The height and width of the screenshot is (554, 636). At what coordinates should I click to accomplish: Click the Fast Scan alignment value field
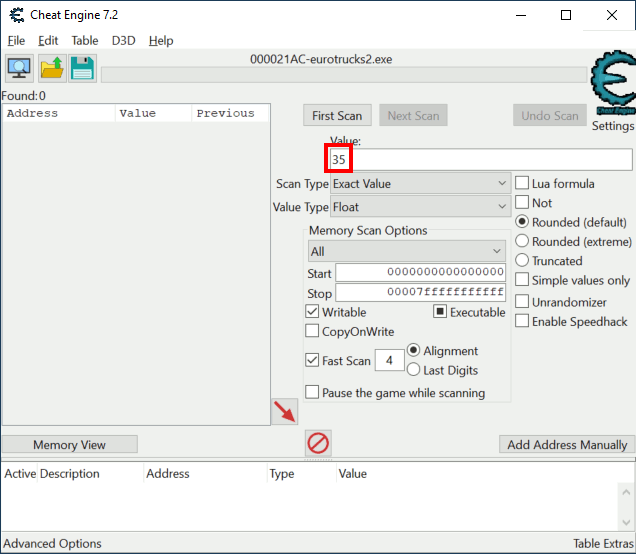(x=389, y=360)
